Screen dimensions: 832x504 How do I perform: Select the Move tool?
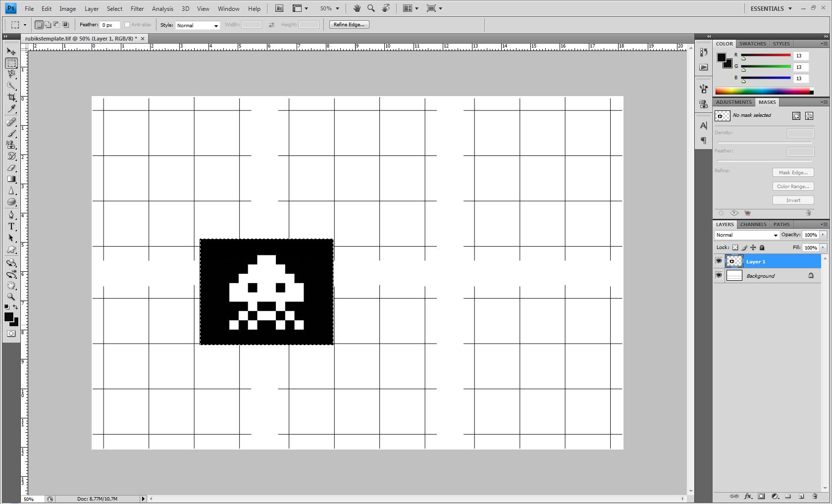tap(11, 51)
